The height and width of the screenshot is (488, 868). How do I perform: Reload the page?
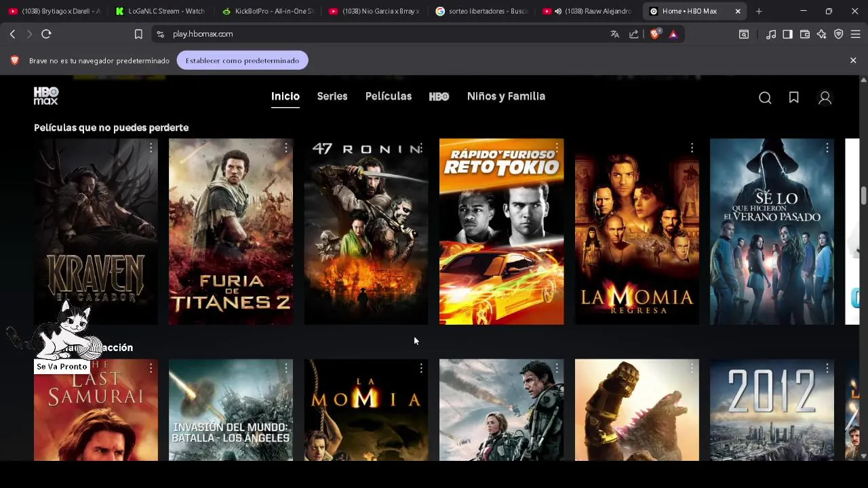[46, 34]
